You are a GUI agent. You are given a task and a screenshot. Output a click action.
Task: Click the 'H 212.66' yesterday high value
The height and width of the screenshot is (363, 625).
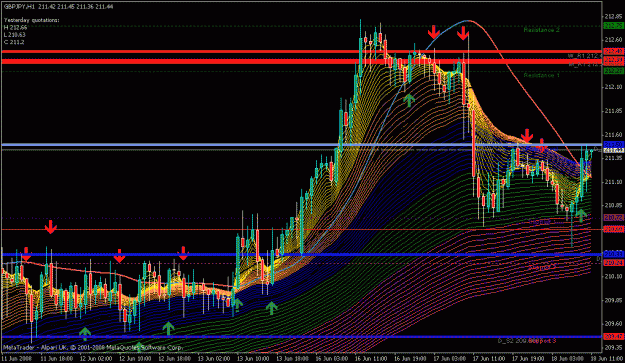pos(16,27)
